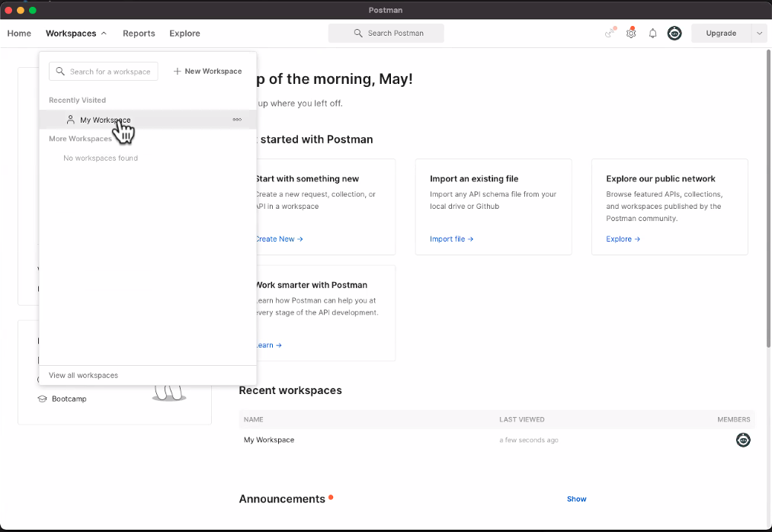The image size is (772, 532).
Task: Click the 'Work smarter with Postman' card title
Action: click(311, 285)
